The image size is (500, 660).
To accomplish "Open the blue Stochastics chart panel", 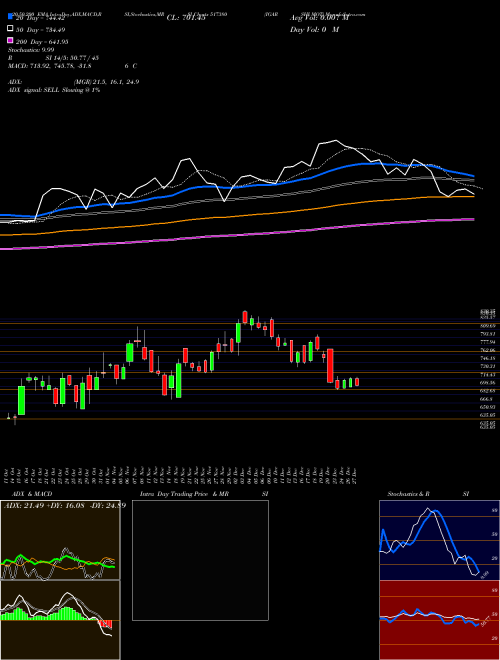I will pyautogui.click(x=439, y=540).
